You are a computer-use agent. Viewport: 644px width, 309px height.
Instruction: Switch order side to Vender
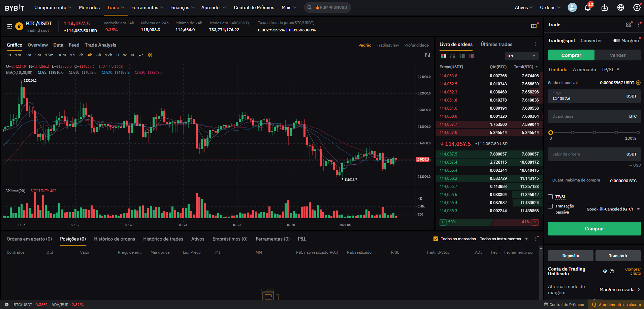[618, 55]
